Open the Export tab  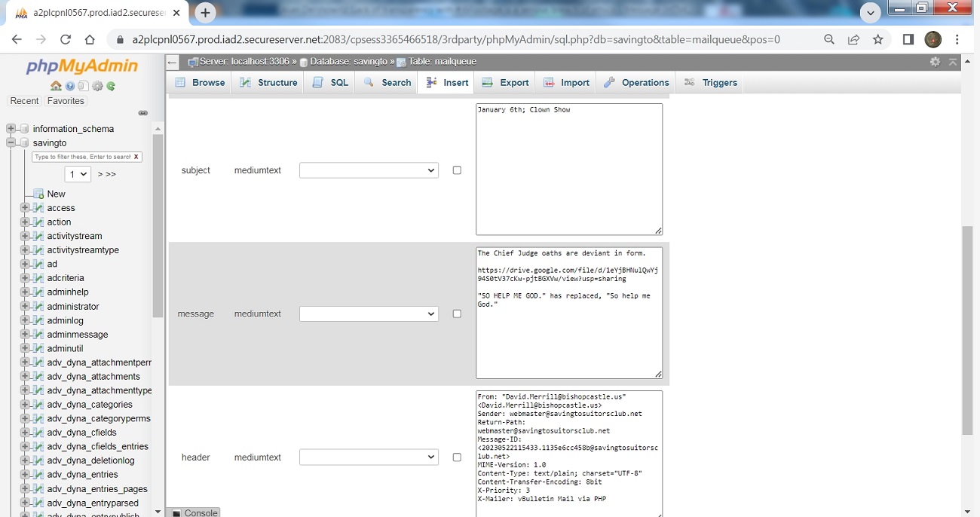(506, 82)
